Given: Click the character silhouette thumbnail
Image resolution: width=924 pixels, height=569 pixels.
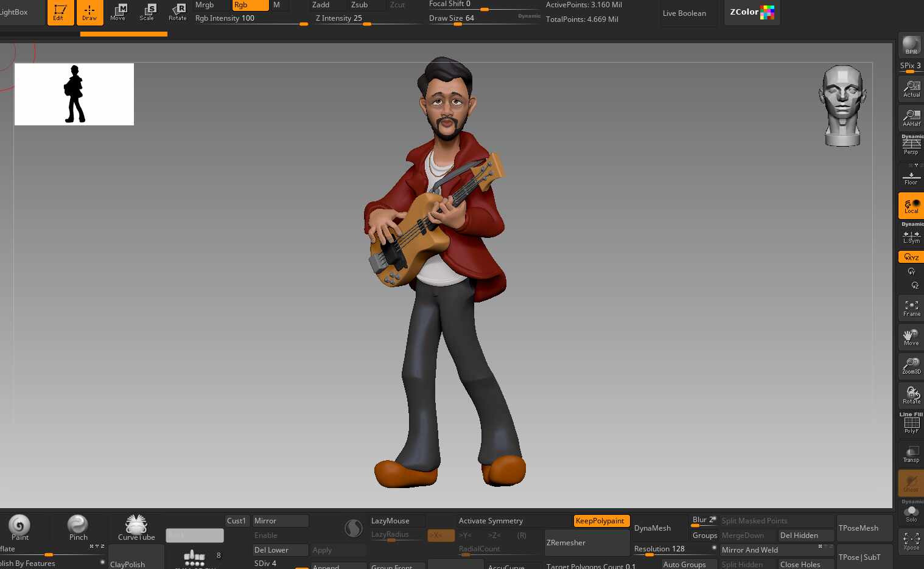Looking at the screenshot, I should coord(74,94).
